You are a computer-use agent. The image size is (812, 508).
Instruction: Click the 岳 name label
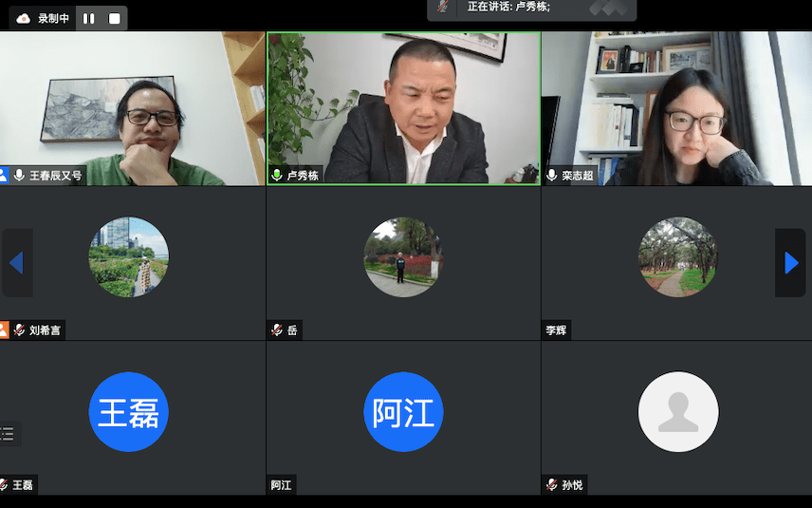pyautogui.click(x=292, y=330)
